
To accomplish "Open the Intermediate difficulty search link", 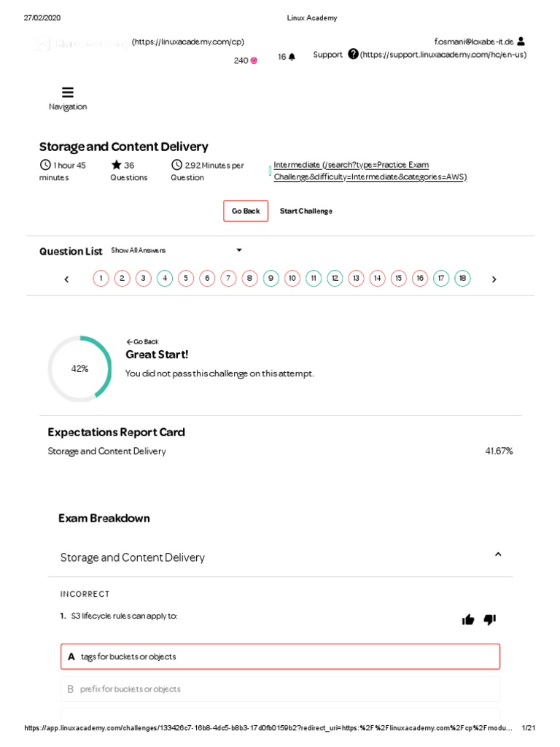I will click(351, 165).
